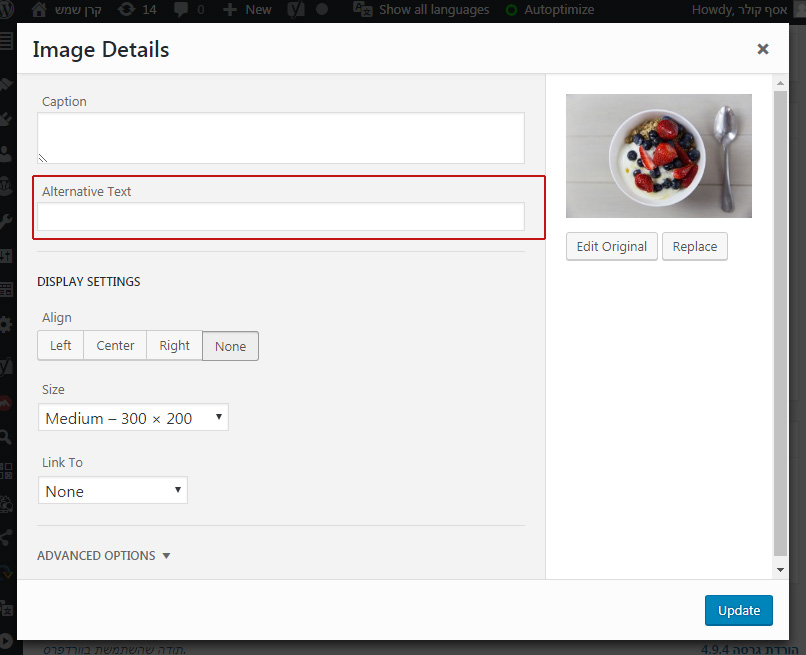Click the Replace image button

(x=694, y=246)
